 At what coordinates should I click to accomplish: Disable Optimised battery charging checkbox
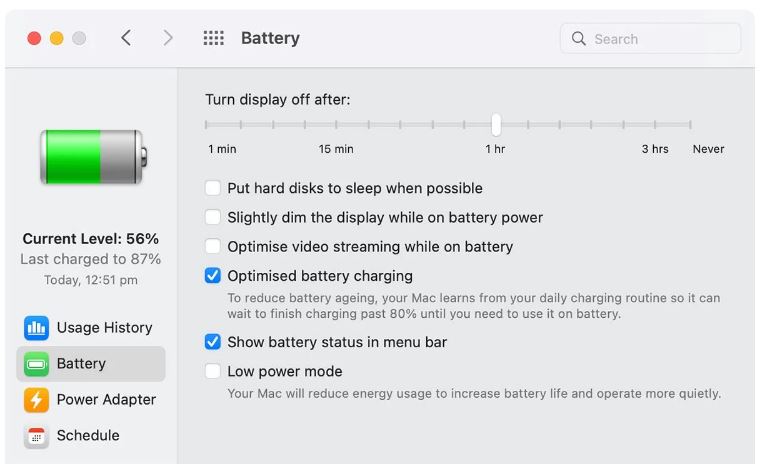coord(213,275)
